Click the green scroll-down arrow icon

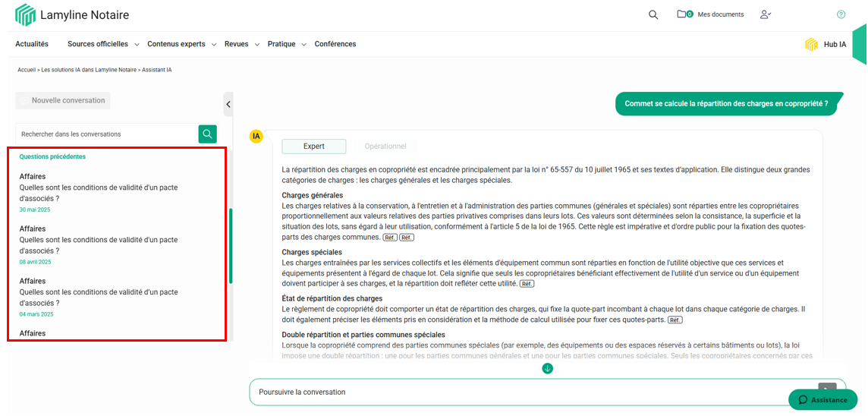coord(547,369)
